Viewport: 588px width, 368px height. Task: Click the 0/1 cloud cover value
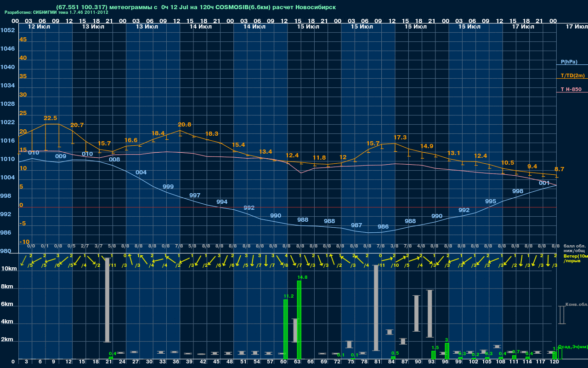pyautogui.click(x=45, y=247)
